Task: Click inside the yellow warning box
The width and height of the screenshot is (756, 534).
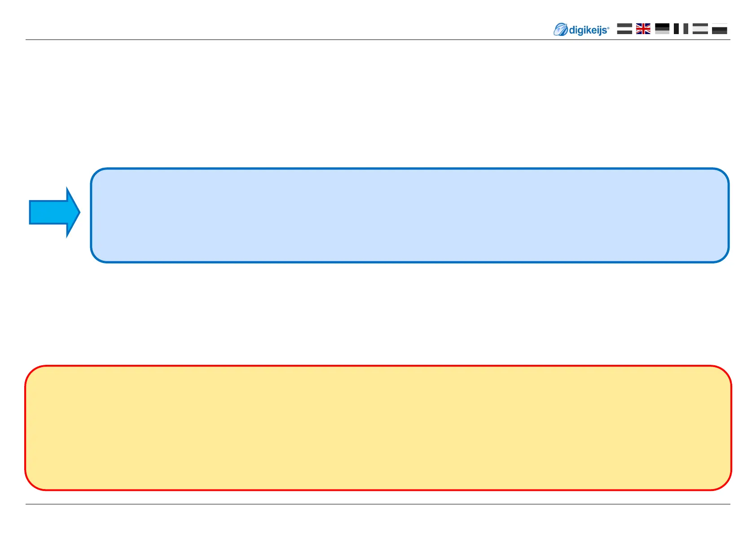Action: point(378,428)
